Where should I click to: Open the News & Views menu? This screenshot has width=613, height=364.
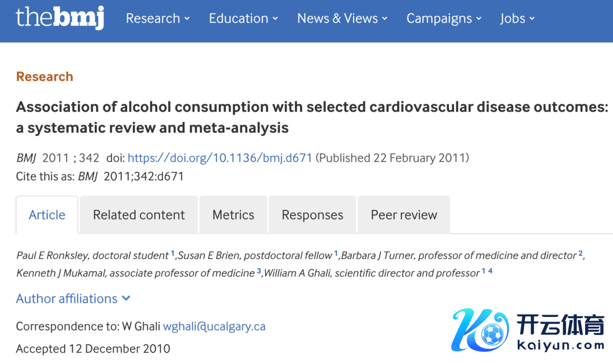pos(342,19)
